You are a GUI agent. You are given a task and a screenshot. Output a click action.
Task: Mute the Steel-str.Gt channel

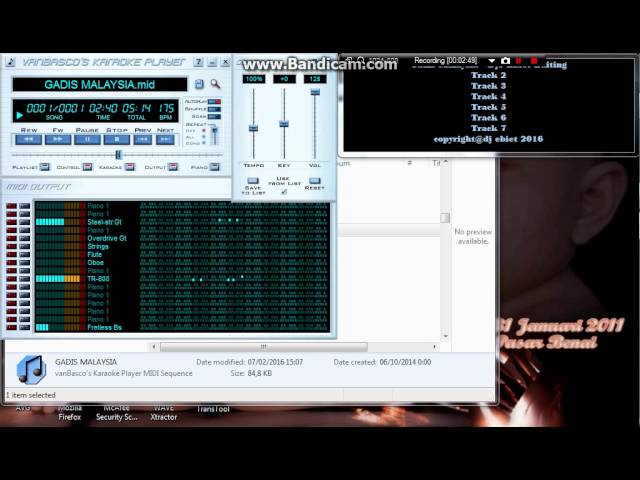11,222
